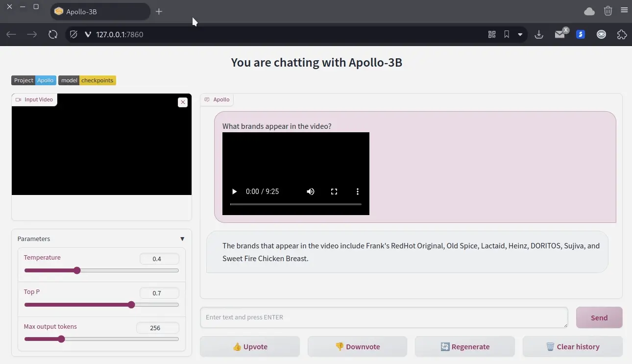
Task: Click the Upvote button
Action: pos(250,346)
